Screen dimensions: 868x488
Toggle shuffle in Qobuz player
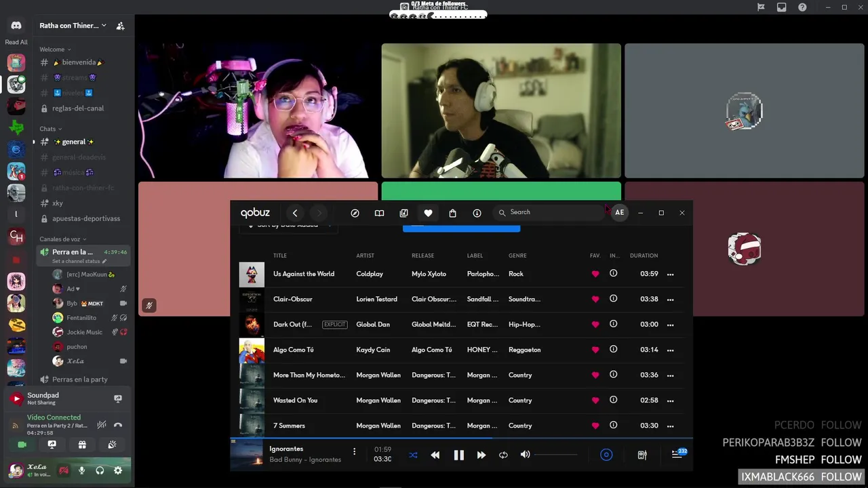click(x=413, y=455)
